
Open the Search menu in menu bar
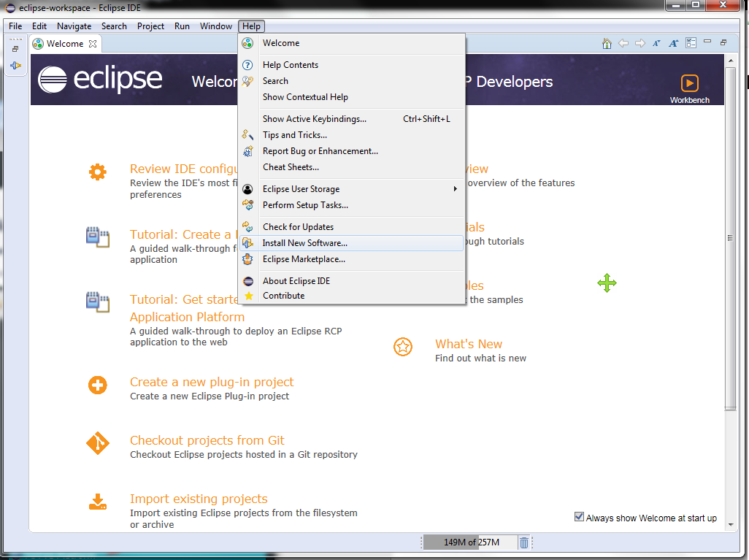coord(114,26)
